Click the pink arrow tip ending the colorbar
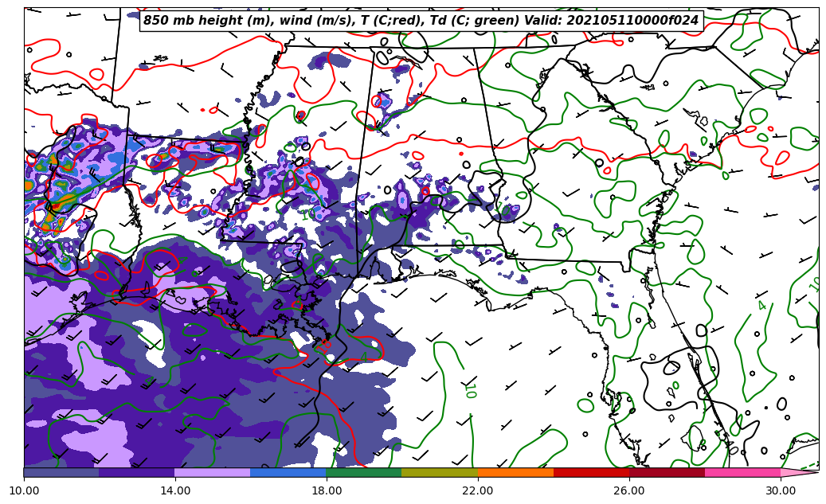The image size is (826, 504). (x=800, y=472)
